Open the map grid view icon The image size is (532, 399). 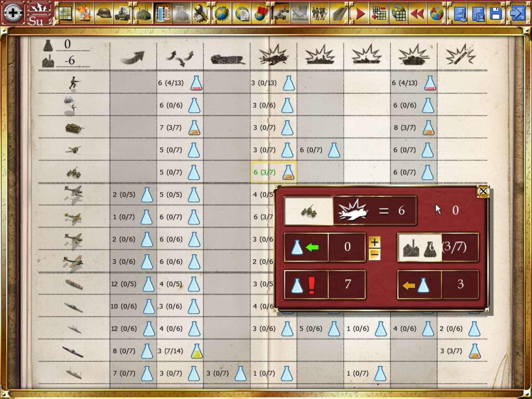[x=65, y=13]
